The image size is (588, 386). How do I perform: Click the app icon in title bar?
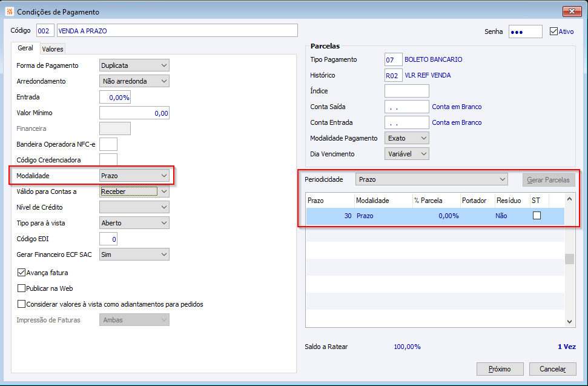[x=9, y=12]
